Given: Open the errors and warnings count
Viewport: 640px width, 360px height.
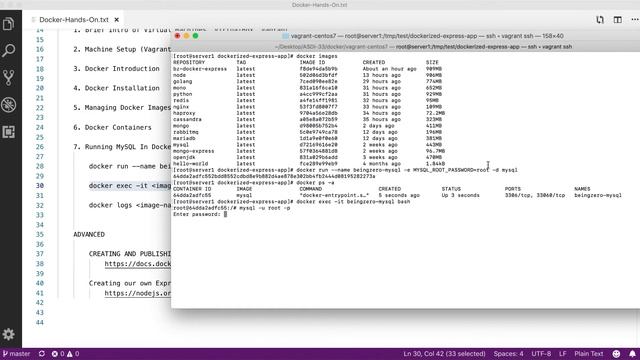Looking at the screenshot, I should coord(65,354).
